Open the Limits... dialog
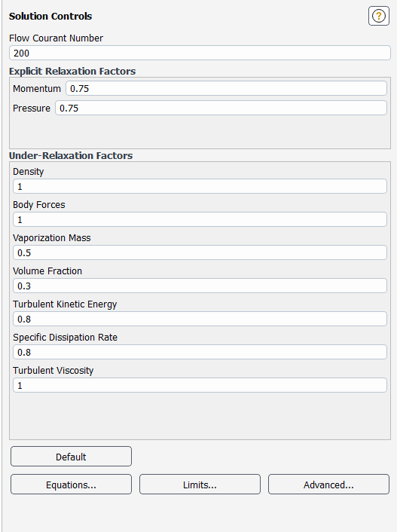This screenshot has height=532, width=397. (200, 485)
